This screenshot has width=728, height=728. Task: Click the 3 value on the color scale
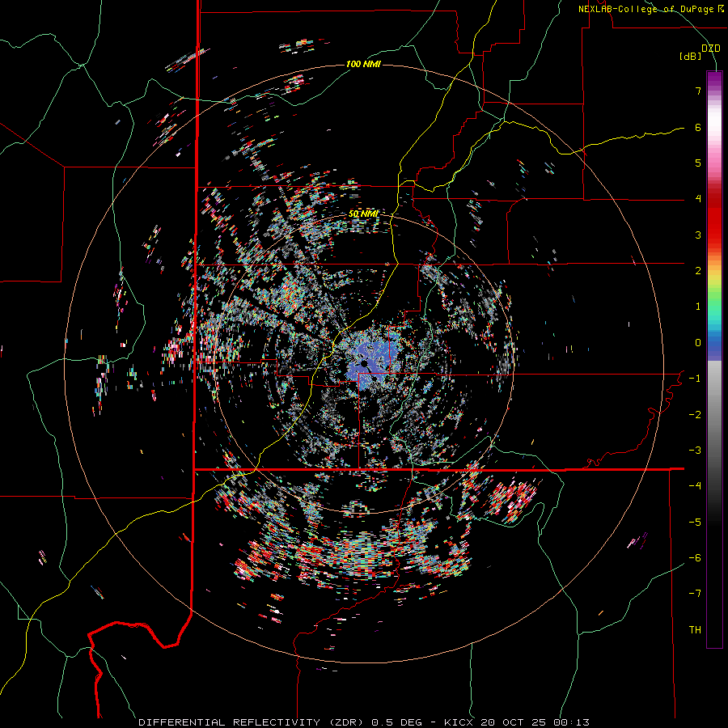(698, 235)
